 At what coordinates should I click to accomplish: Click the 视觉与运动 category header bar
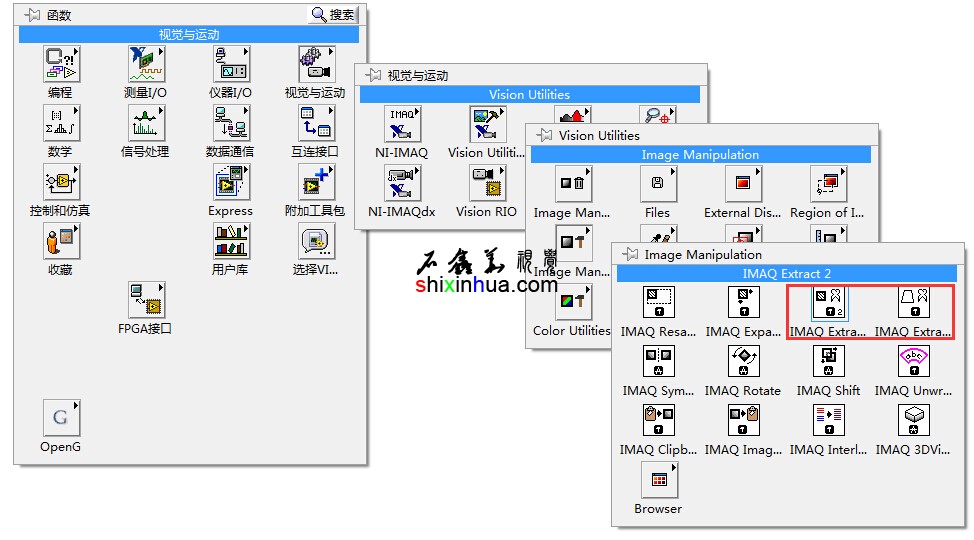pos(188,35)
